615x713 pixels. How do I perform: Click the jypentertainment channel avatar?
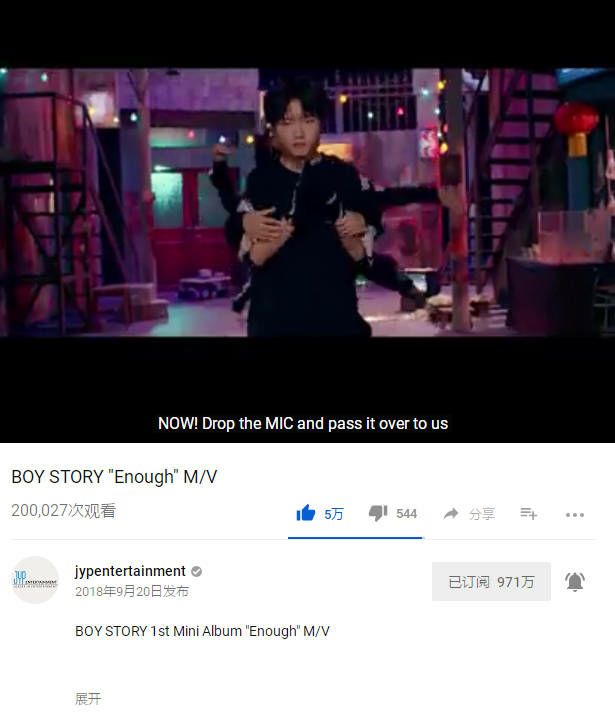tap(35, 580)
